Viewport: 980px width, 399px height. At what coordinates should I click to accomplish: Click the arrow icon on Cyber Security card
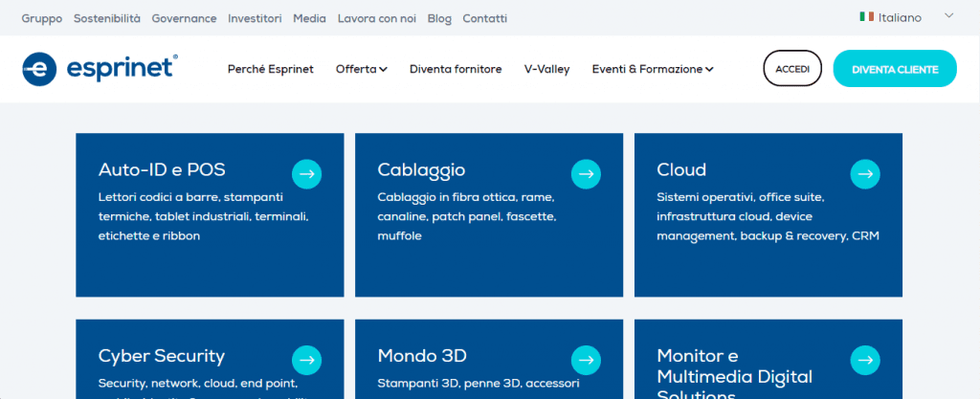(x=307, y=361)
